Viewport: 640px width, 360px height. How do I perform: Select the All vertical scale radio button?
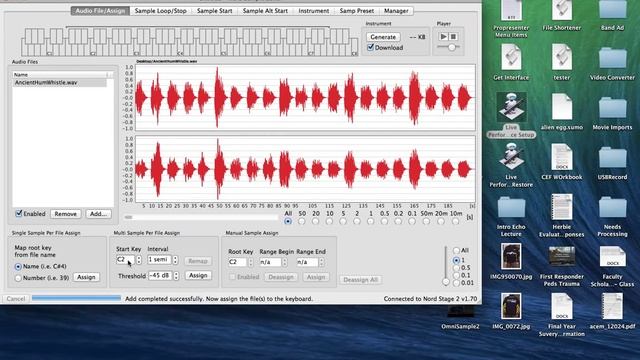pyautogui.click(x=456, y=250)
